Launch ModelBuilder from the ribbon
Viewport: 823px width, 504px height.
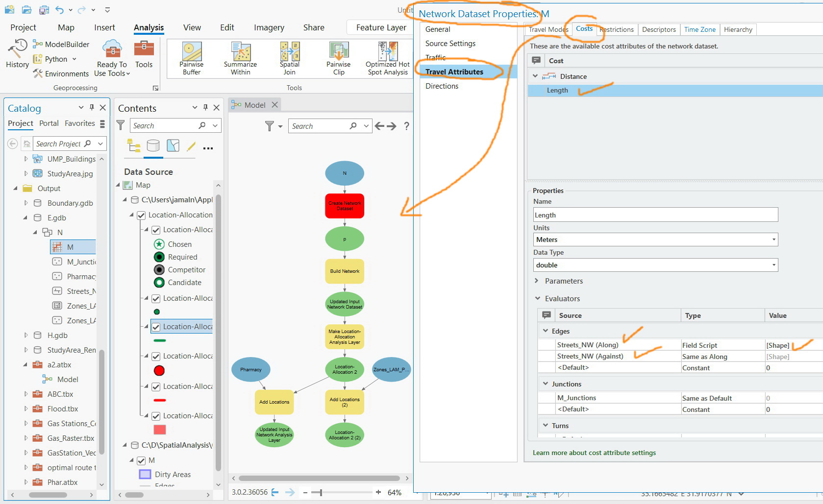point(61,45)
